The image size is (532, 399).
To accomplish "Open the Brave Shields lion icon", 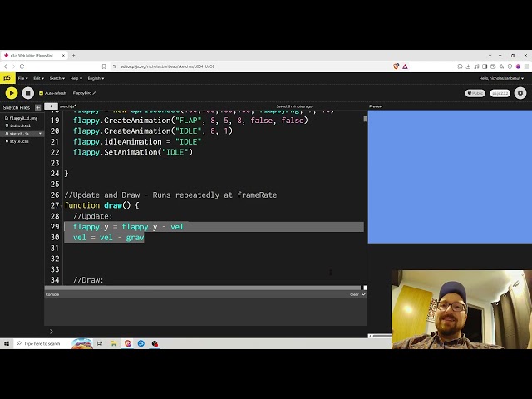I will click(396, 66).
